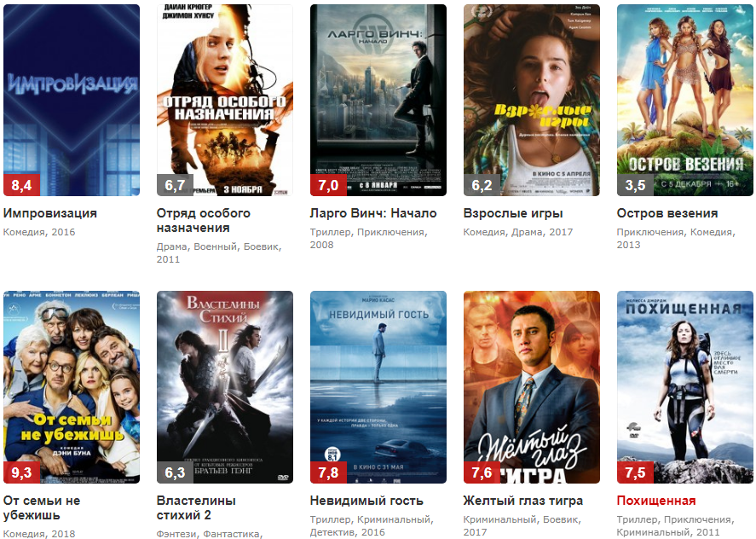This screenshot has width=756, height=539.
Task: Click the Похищенная movie poster
Action: point(684,387)
